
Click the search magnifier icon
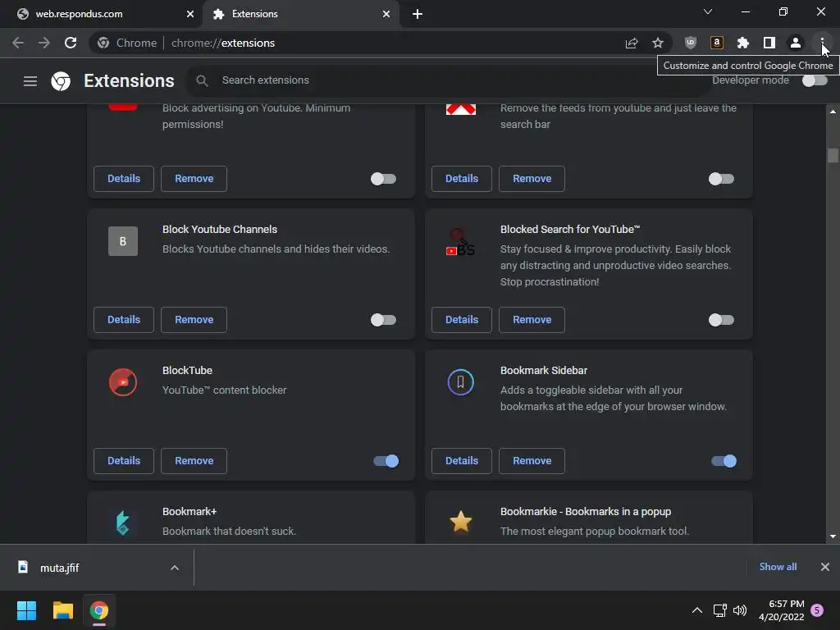(x=202, y=80)
